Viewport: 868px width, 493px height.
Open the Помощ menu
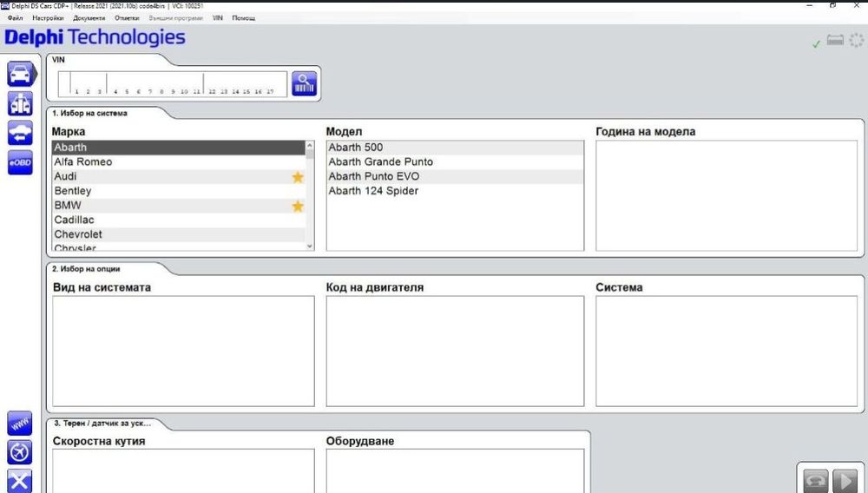(x=244, y=17)
